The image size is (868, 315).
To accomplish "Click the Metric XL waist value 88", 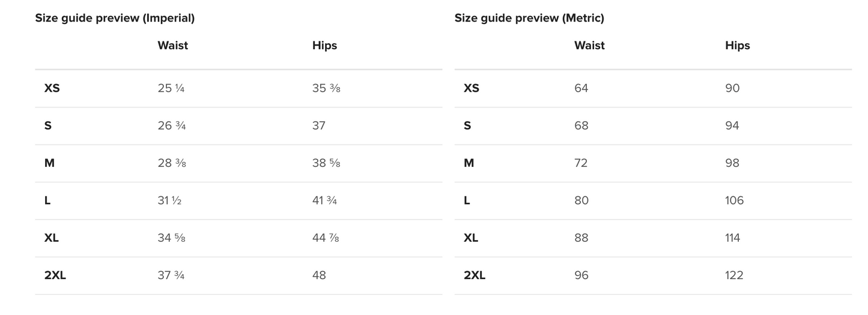I will 581,238.
